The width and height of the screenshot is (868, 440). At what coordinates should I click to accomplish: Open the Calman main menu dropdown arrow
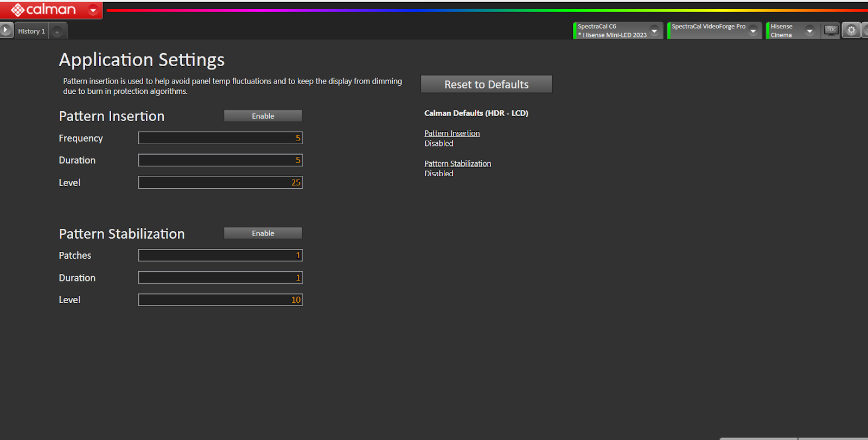pyautogui.click(x=93, y=10)
